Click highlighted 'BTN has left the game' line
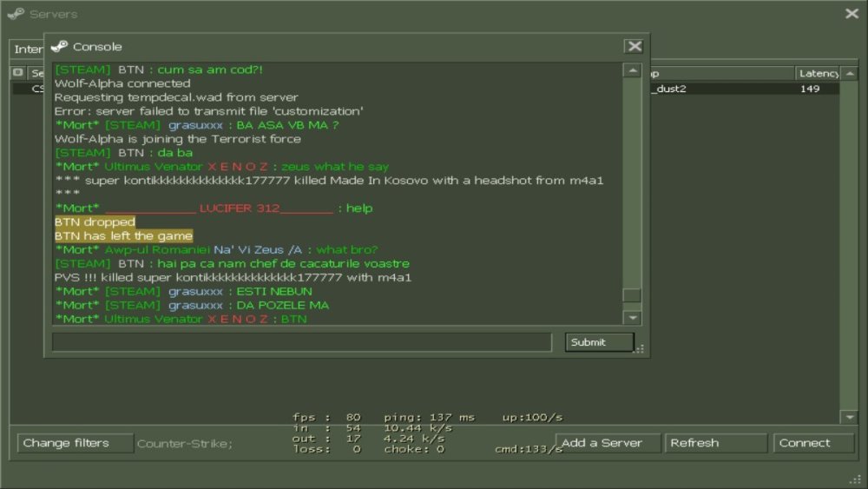 click(123, 236)
